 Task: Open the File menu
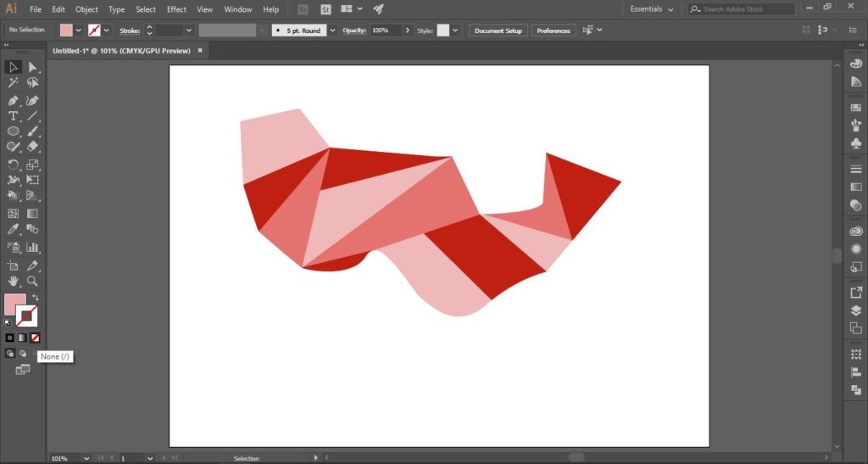(36, 9)
